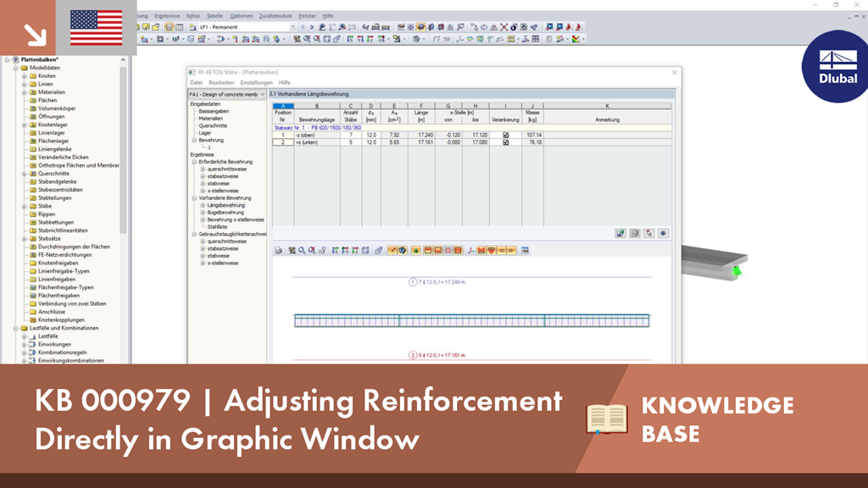Click the green export button below the table

[620, 234]
